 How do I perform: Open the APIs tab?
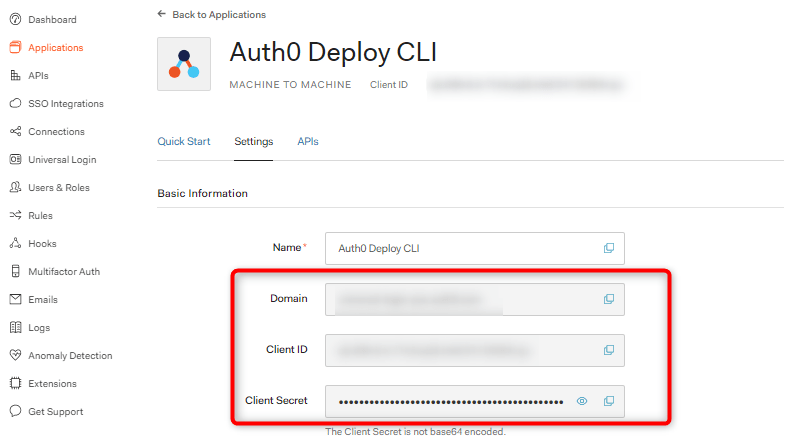click(x=308, y=141)
